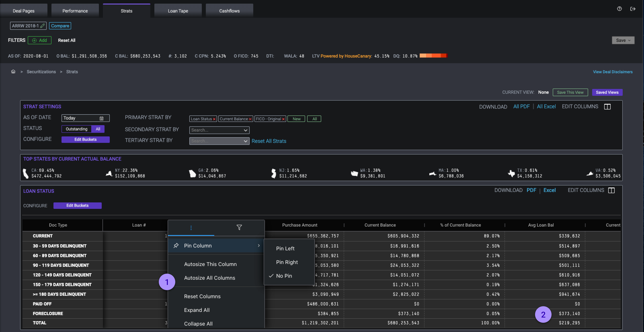Image resolution: width=644 pixels, height=332 pixels.
Task: Open the Save dropdown button
Action: [x=623, y=40]
